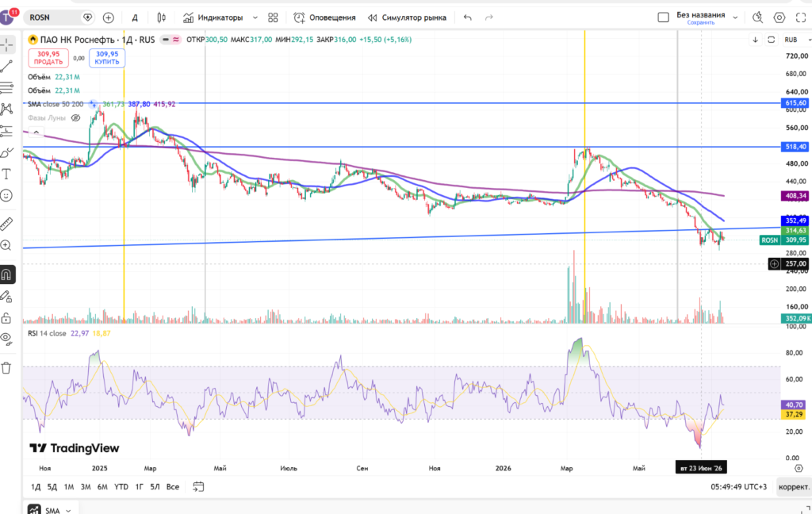This screenshot has height=514, width=812.
Task: Toggle коррект. adjustment button
Action: coord(794,486)
